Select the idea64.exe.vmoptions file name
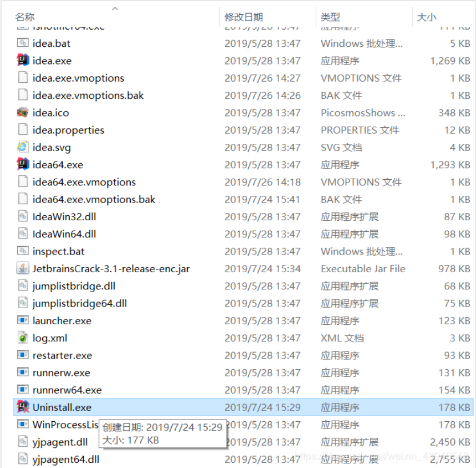Screen dimensions: 476x468 pyautogui.click(x=84, y=182)
